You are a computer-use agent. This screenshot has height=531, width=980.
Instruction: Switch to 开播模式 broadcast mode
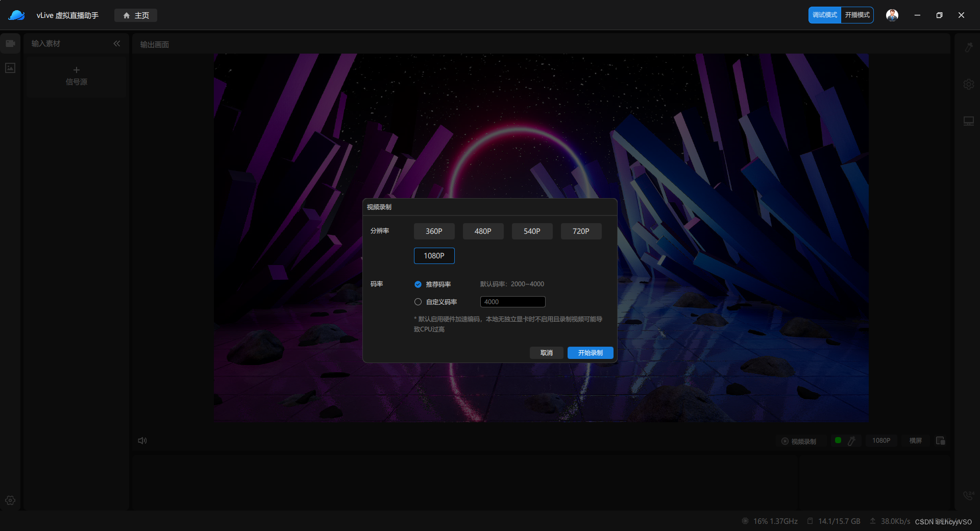857,15
